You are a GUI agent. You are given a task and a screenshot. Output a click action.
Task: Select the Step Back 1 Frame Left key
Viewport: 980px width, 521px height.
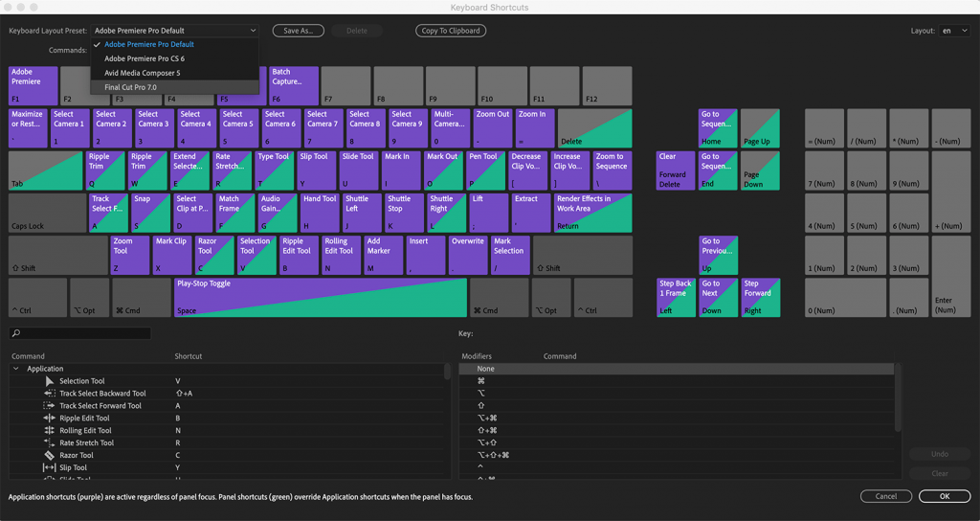[676, 297]
